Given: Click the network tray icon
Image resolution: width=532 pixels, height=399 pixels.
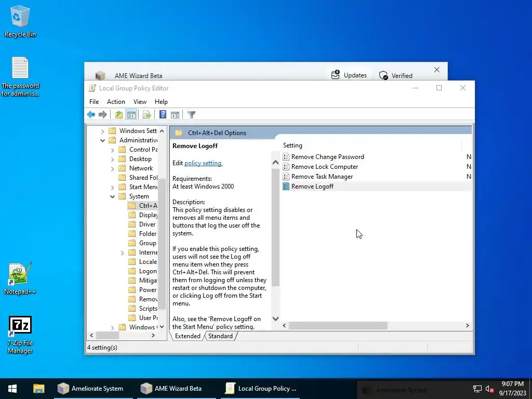Looking at the screenshot, I should [477, 389].
